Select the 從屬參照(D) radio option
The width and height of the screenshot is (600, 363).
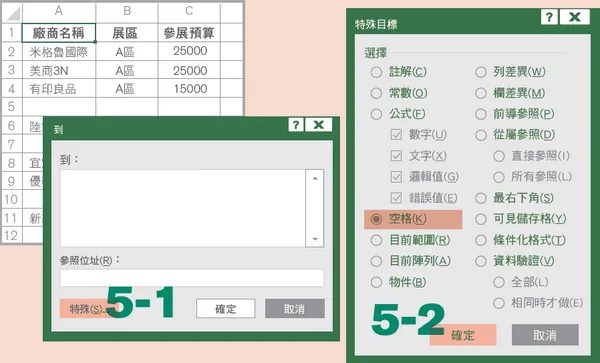(481, 135)
